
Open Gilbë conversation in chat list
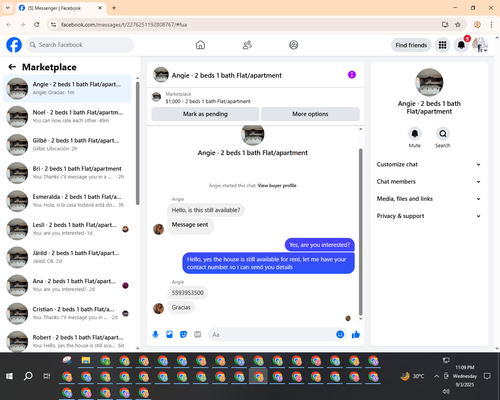click(x=67, y=145)
